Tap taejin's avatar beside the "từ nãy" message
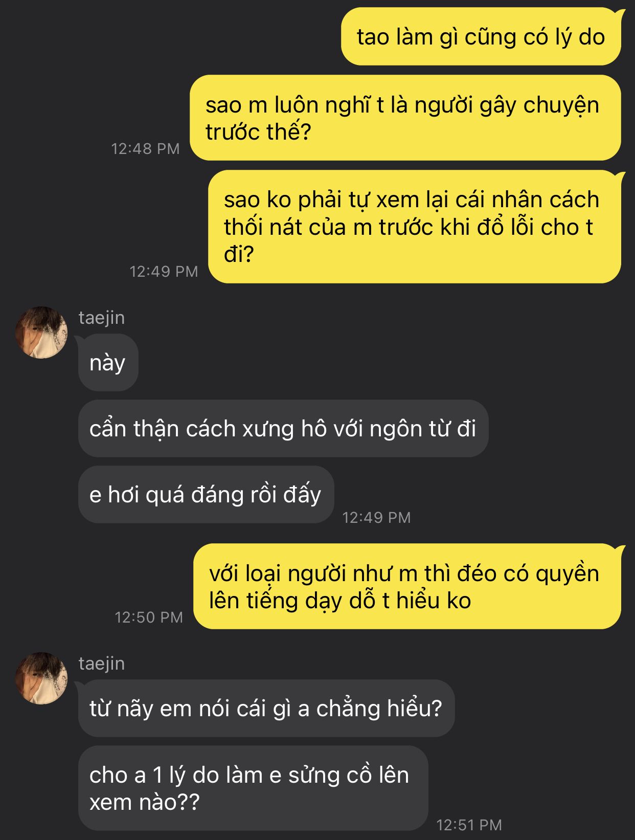Screen dimensions: 635x840 41,678
